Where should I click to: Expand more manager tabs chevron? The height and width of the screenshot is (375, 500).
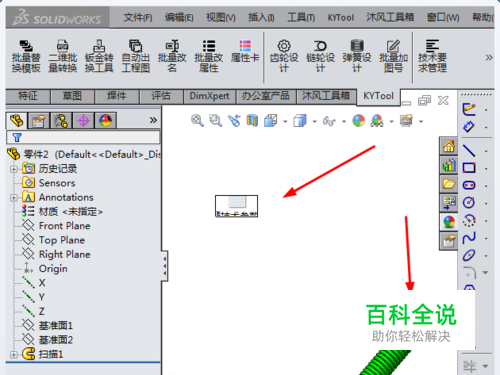tap(153, 120)
